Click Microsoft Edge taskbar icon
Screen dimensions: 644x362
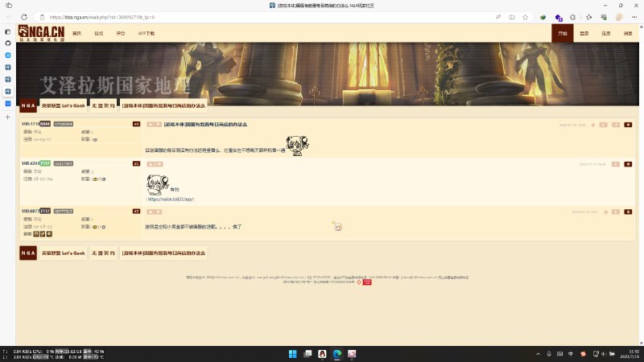(x=337, y=354)
